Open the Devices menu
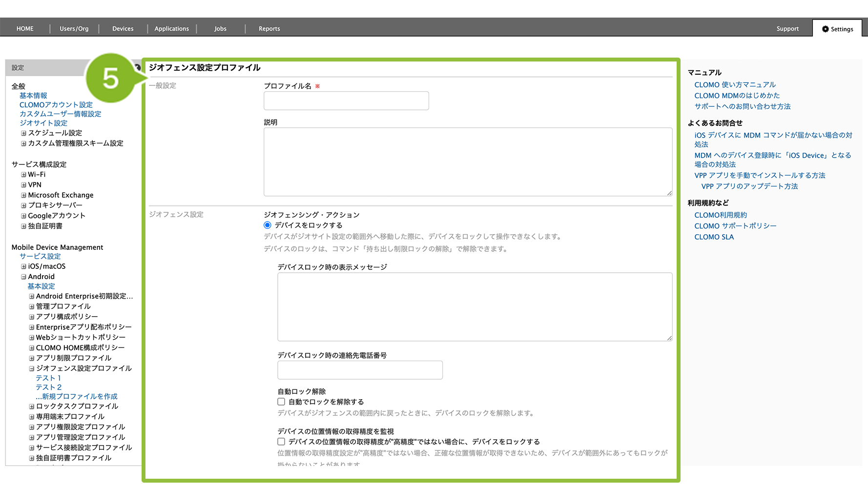 click(x=123, y=29)
